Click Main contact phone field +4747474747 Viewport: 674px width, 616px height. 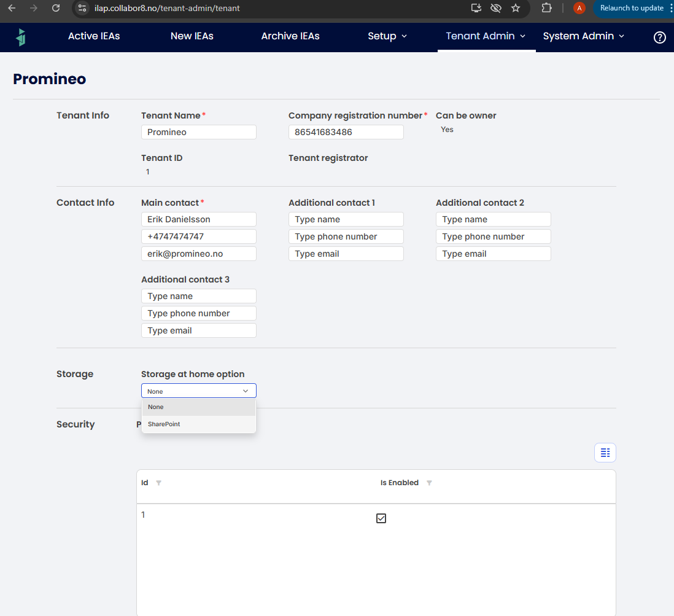click(199, 236)
